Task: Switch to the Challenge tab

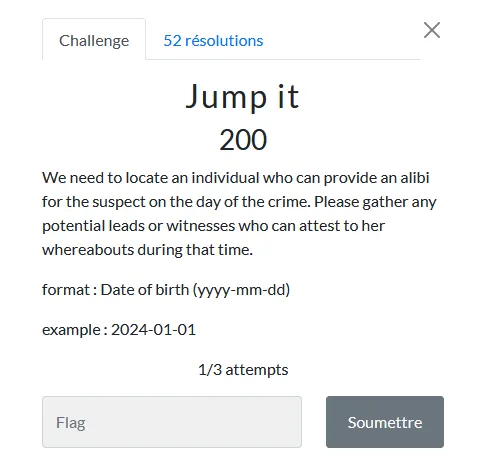Action: tap(94, 40)
